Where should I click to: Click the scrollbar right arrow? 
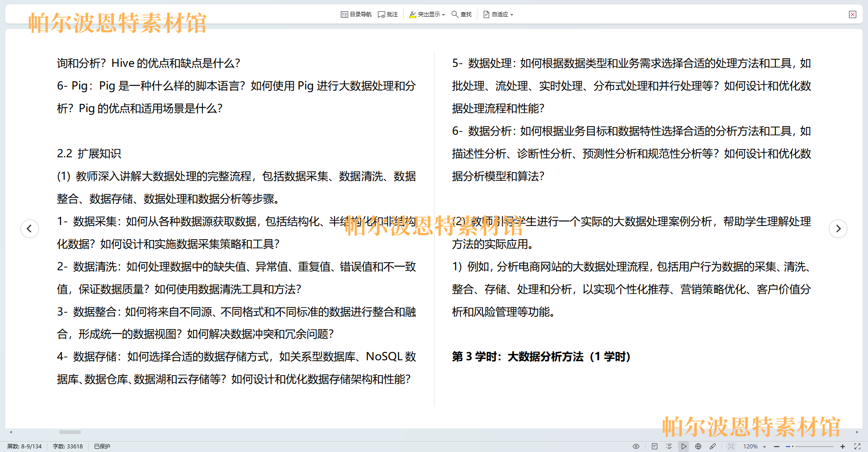click(x=857, y=432)
